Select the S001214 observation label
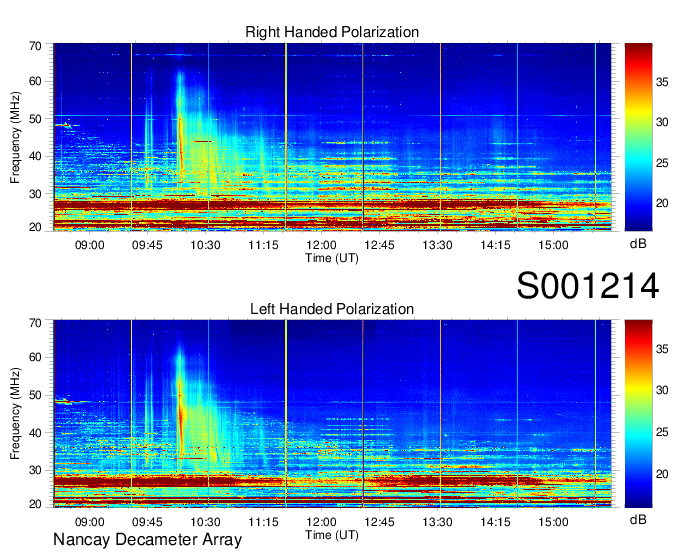This screenshot has width=680, height=552. pyautogui.click(x=588, y=286)
